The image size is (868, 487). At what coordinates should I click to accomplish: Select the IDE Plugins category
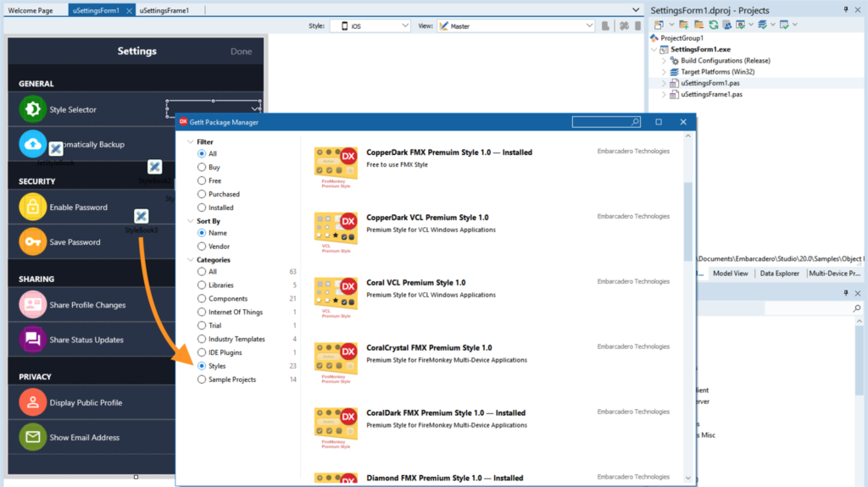tap(202, 352)
